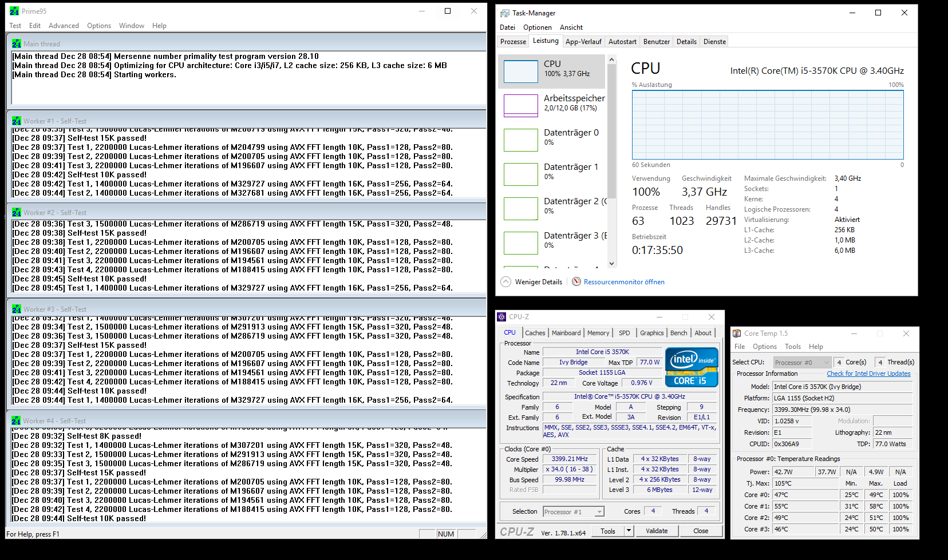Select the Arbeitsspeicher graph thumbnail
This screenshot has height=560, width=948.
tap(521, 106)
